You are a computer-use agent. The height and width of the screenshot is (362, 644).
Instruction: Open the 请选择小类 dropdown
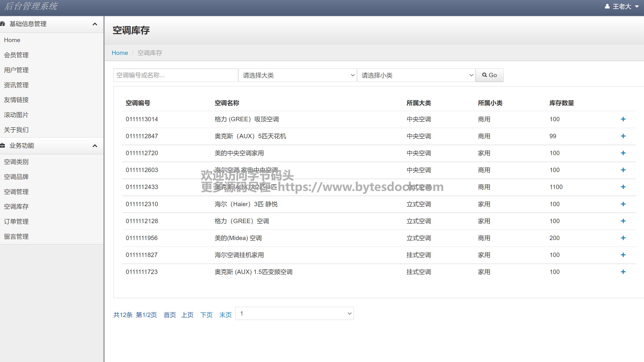[416, 75]
